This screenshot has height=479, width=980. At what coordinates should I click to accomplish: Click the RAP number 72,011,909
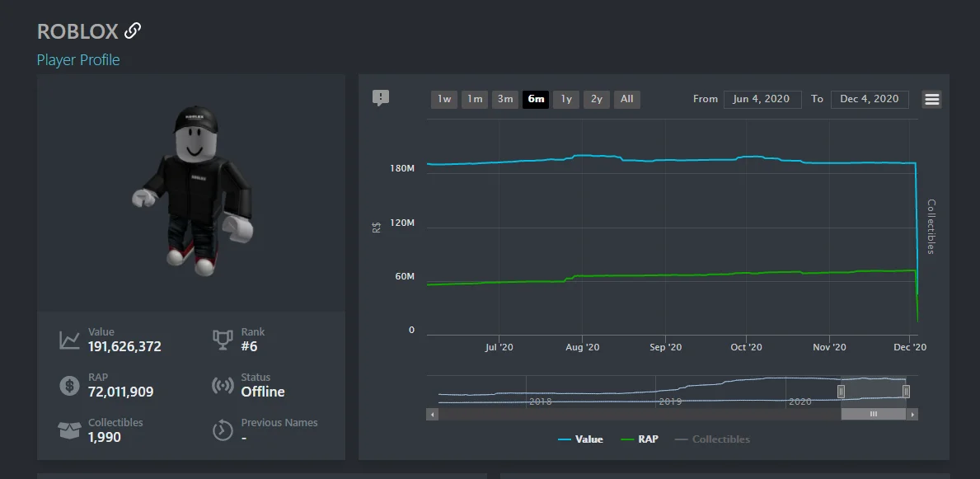point(120,392)
